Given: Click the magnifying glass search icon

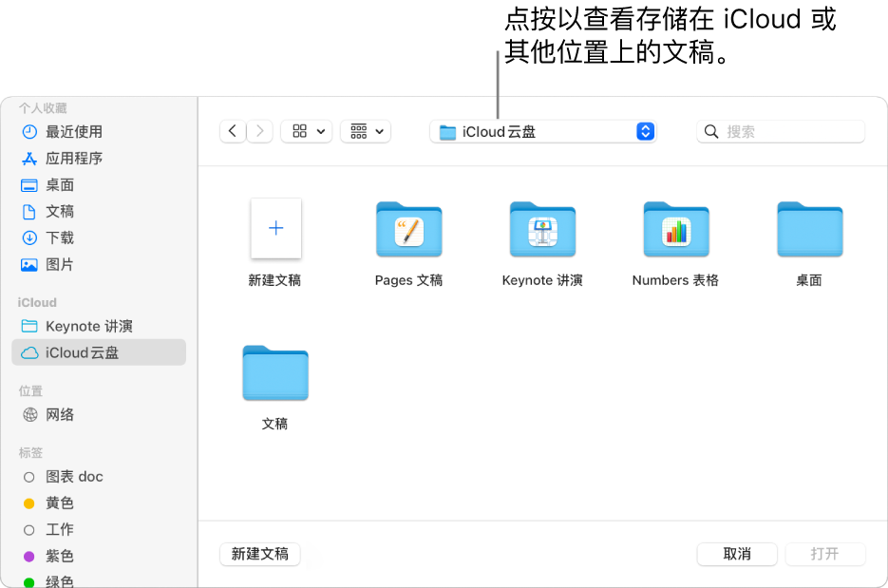Looking at the screenshot, I should (711, 131).
